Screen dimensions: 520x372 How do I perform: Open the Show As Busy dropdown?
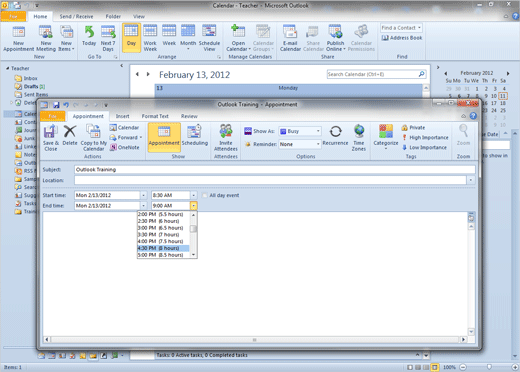tap(318, 131)
